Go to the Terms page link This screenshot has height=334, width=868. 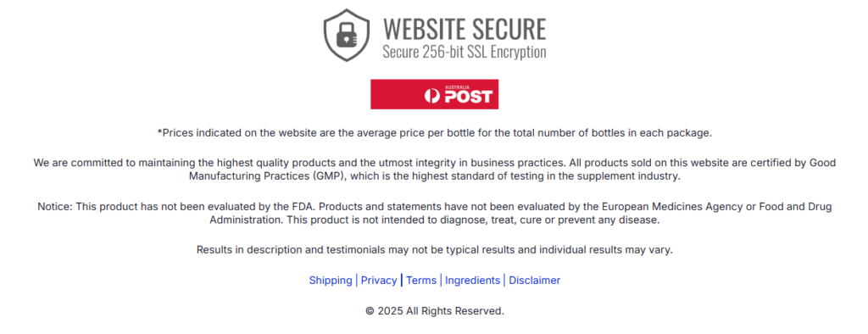(421, 281)
